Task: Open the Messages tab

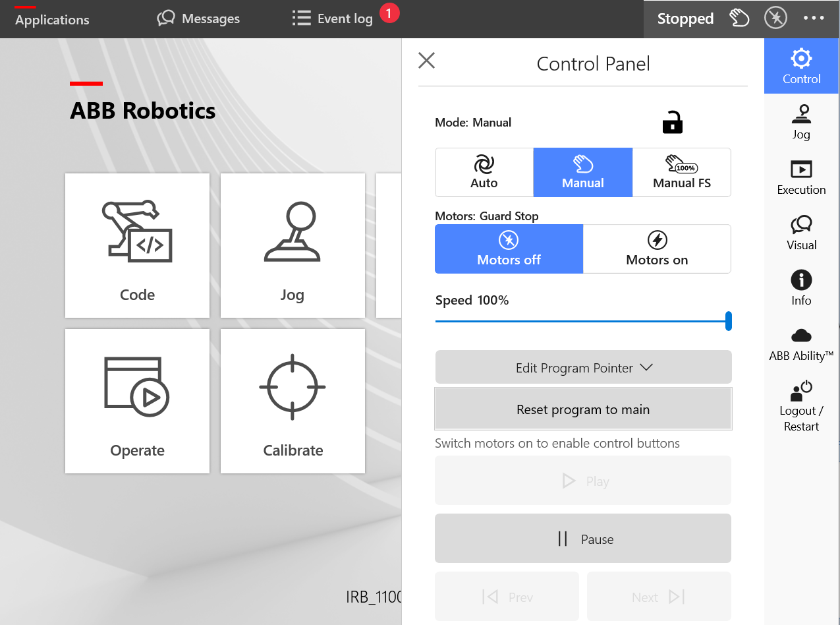Action: [198, 18]
